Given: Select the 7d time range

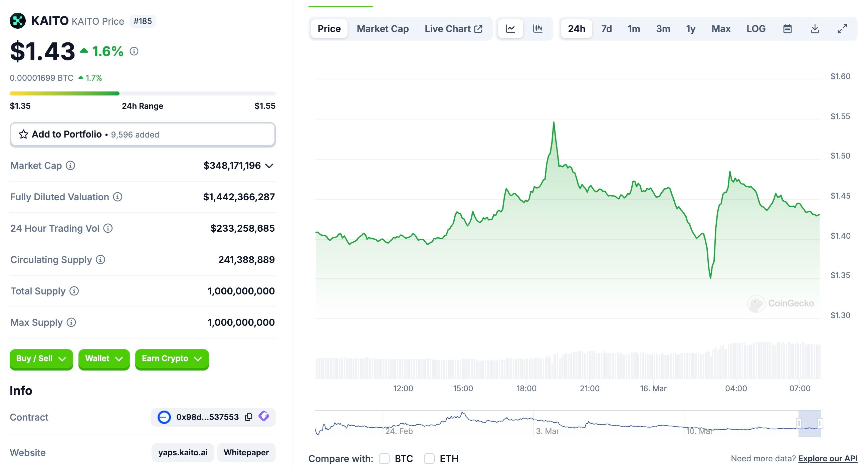Looking at the screenshot, I should (606, 29).
